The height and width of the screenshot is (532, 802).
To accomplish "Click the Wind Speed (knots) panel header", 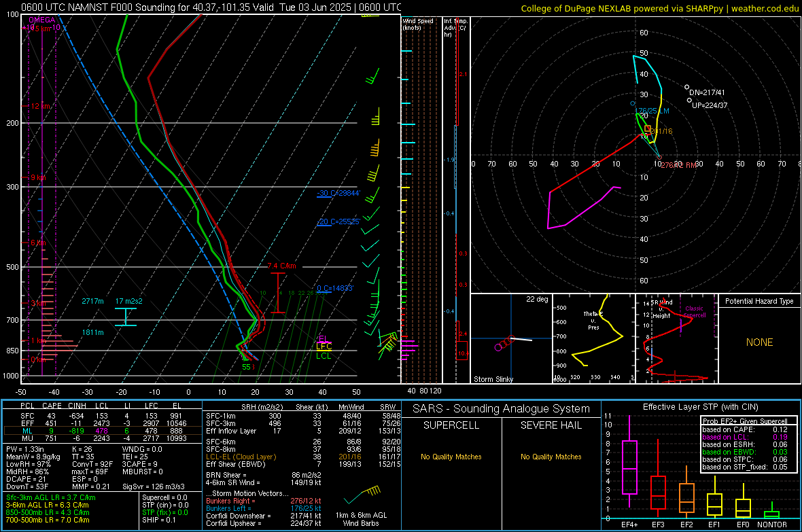I will click(x=418, y=24).
